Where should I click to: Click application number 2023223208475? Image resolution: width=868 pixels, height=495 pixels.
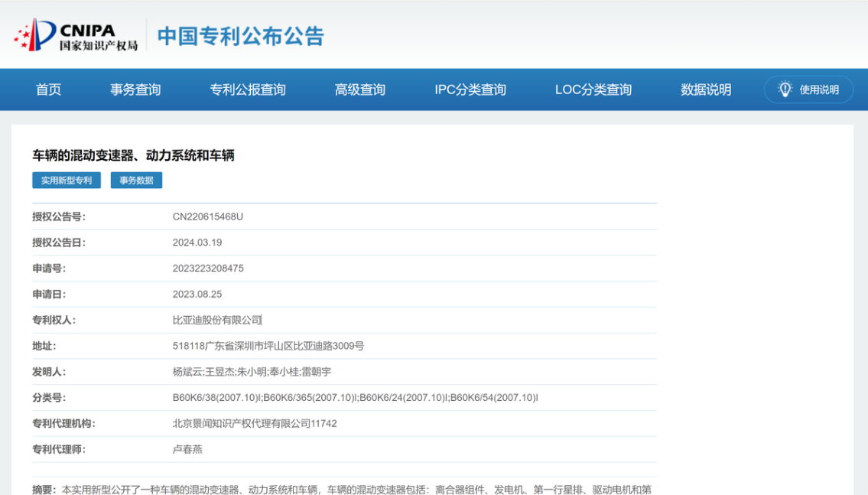click(208, 269)
